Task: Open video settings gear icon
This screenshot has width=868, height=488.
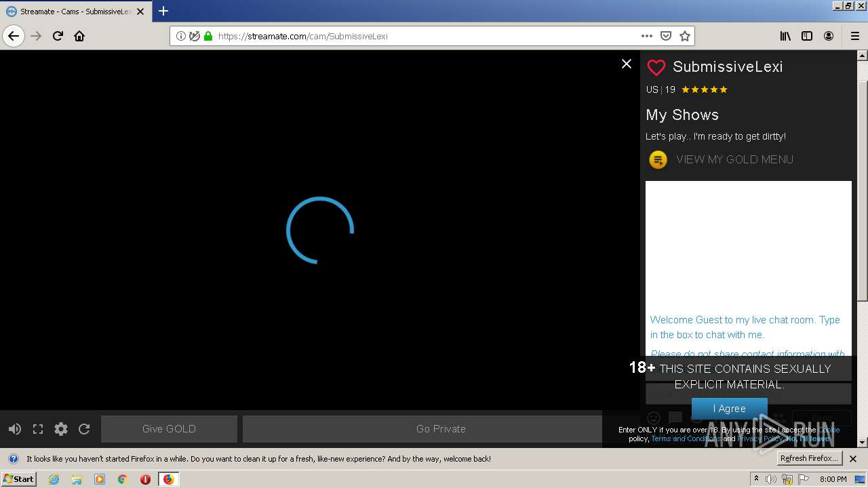Action: pos(61,429)
